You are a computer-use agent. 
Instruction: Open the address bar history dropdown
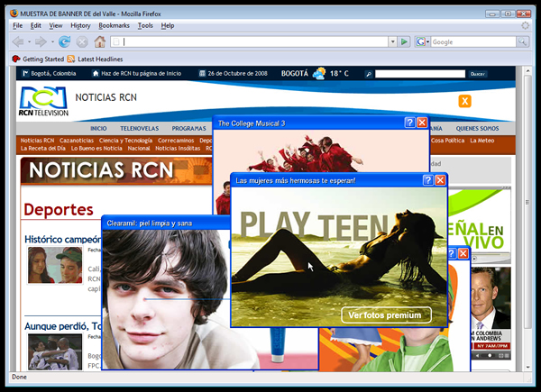click(392, 41)
